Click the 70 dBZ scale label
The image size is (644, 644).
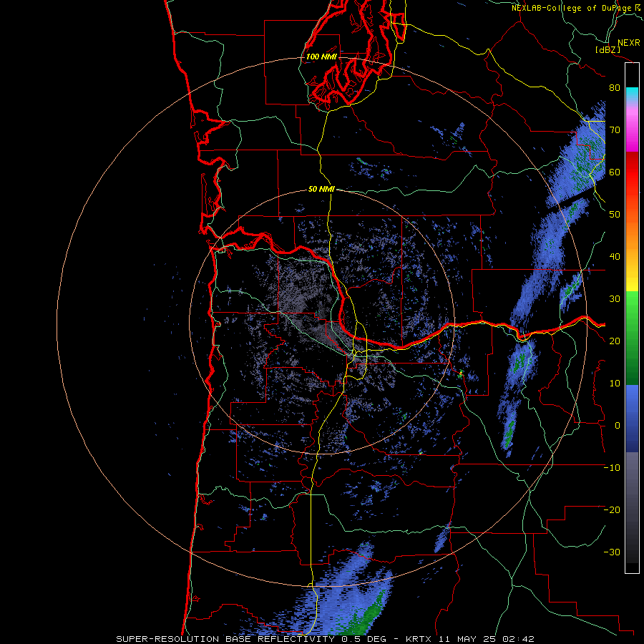pyautogui.click(x=615, y=130)
